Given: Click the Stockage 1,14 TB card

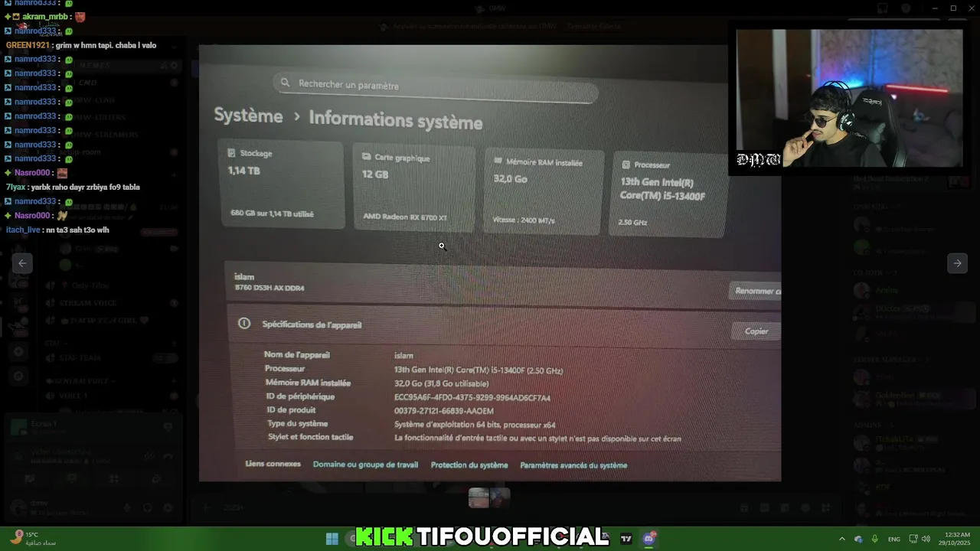Looking at the screenshot, I should coord(283,184).
